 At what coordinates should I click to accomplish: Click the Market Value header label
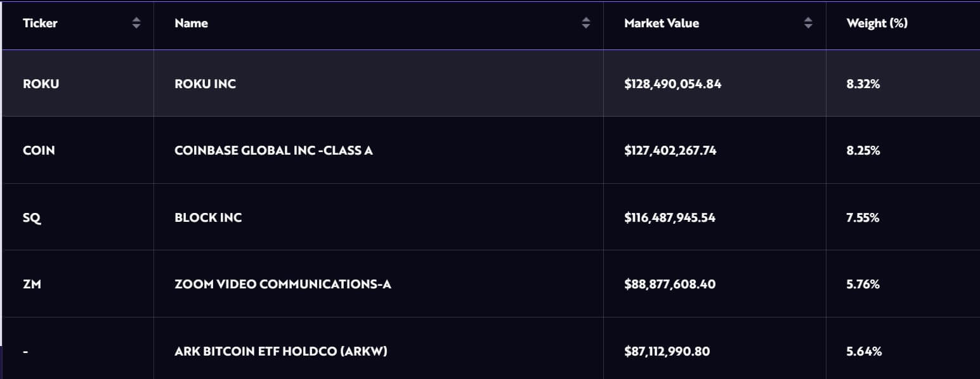[x=662, y=23]
